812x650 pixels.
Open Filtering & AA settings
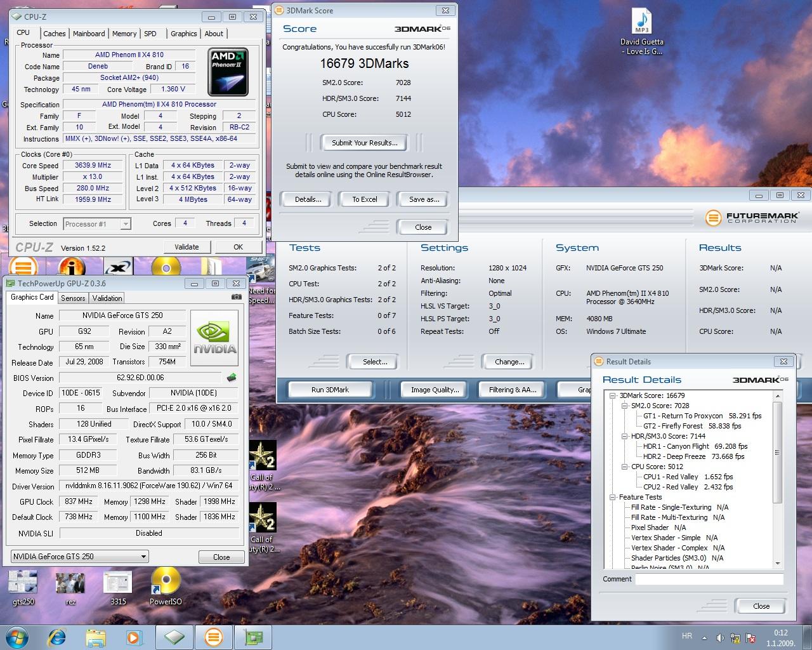coord(513,390)
